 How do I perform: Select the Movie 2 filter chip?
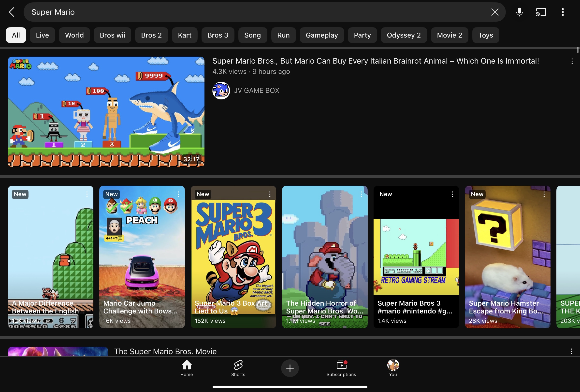click(x=449, y=35)
